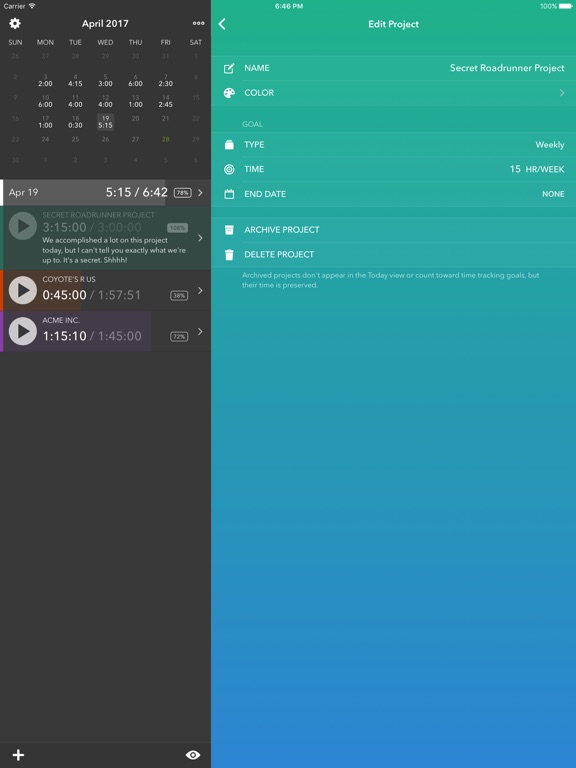Start the timer for Acme Inc.
Viewport: 576px width, 768px height.
point(23,331)
